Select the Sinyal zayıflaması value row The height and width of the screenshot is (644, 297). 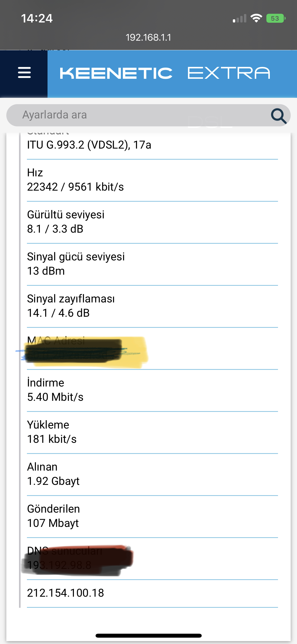click(152, 306)
